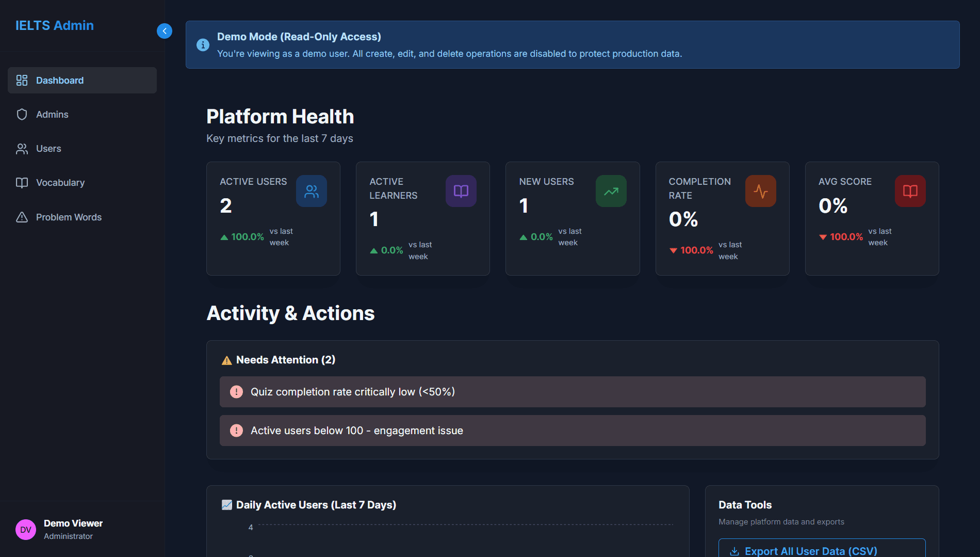Click the Vocabulary book icon in sidebar
The width and height of the screenshot is (980, 557).
tap(22, 183)
